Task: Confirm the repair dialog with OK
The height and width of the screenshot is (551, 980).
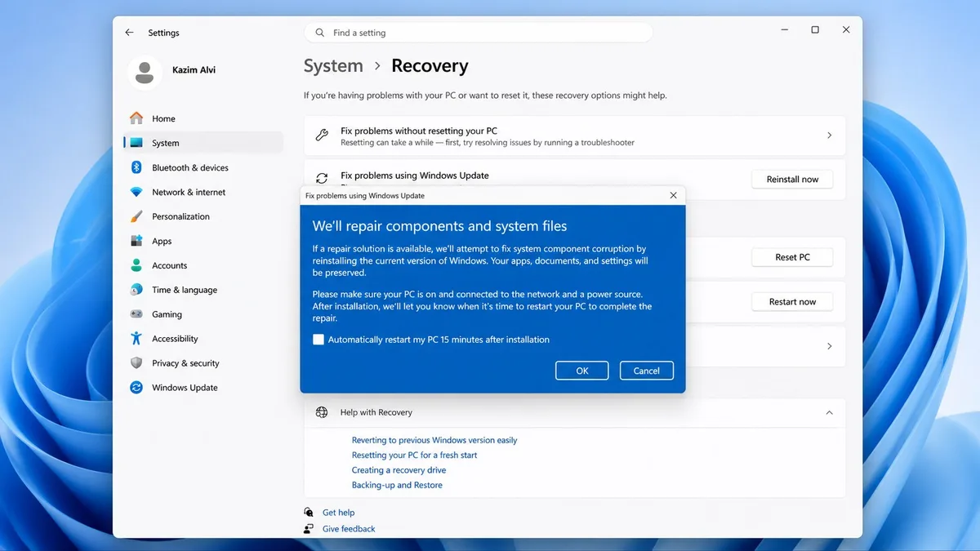Action: [582, 371]
